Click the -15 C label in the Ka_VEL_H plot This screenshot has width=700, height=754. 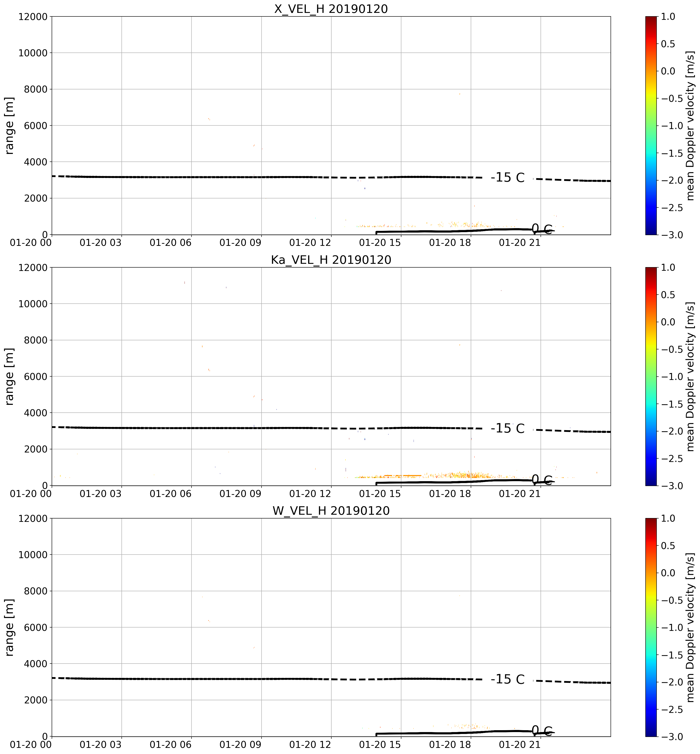click(x=508, y=428)
